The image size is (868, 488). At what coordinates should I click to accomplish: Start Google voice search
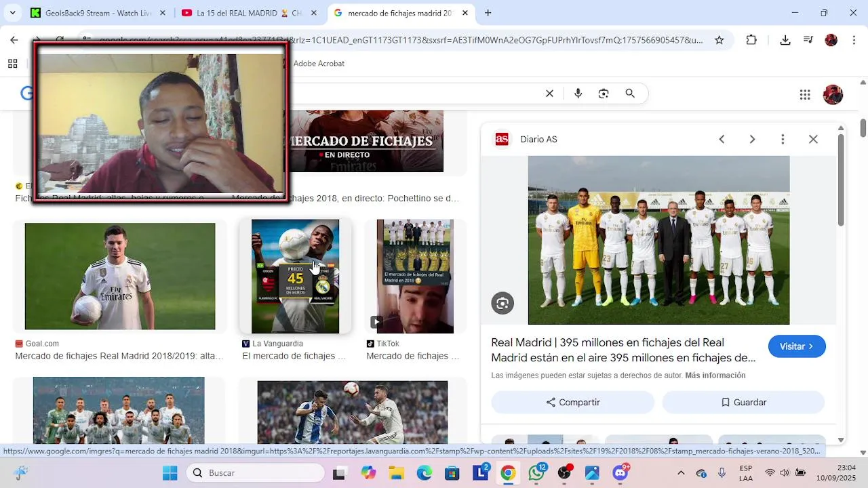tap(578, 94)
